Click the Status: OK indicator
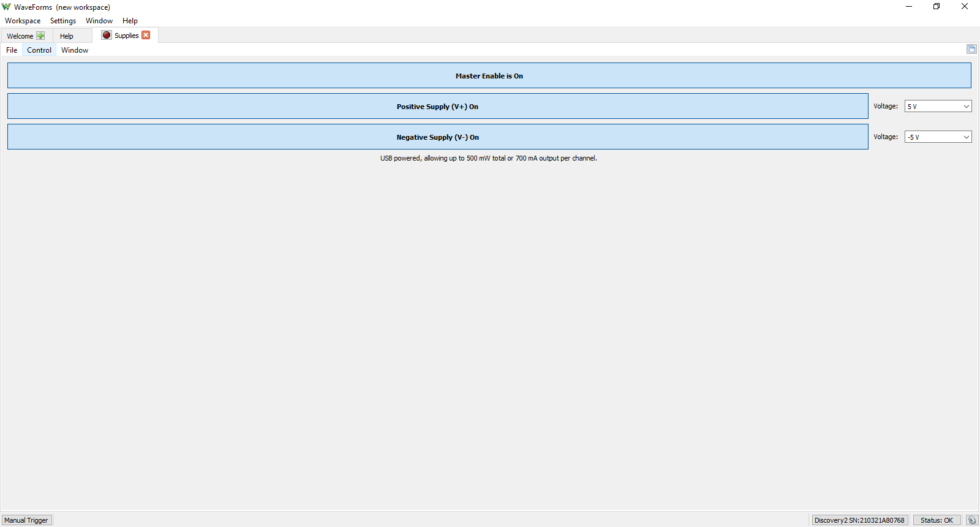Screen dimensions: 980x527 coord(937,520)
